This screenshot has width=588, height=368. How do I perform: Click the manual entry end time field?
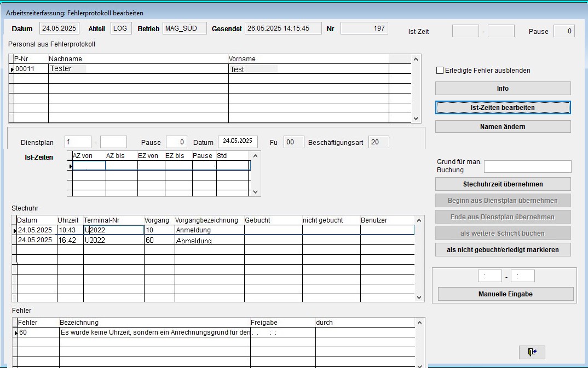[x=522, y=276]
